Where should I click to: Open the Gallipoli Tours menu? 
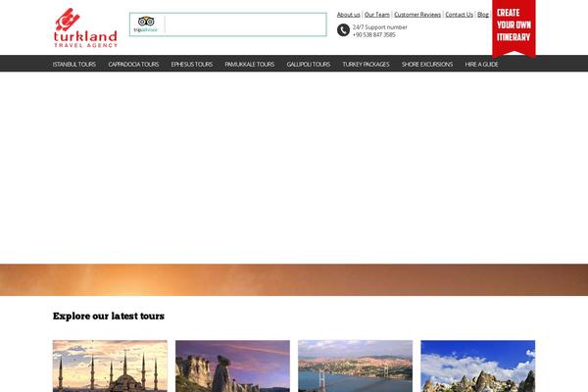[x=309, y=64]
